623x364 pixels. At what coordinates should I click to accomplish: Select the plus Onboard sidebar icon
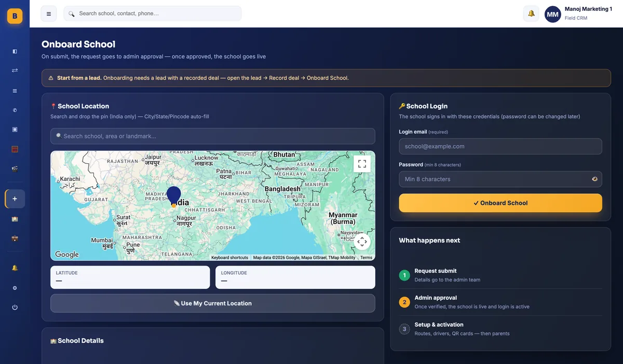click(x=15, y=199)
